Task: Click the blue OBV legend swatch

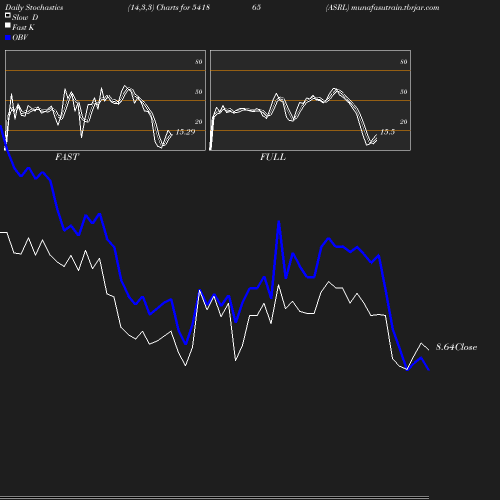Action: coord(8,38)
